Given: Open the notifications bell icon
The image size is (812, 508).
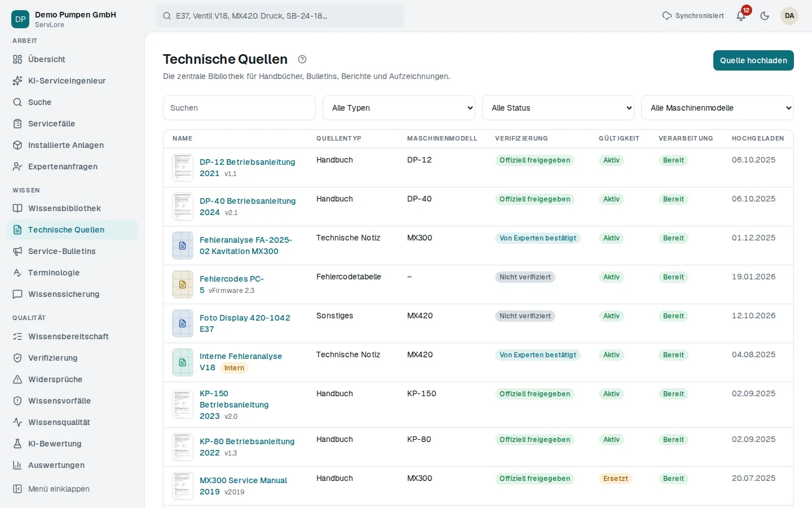Looking at the screenshot, I should [x=741, y=16].
